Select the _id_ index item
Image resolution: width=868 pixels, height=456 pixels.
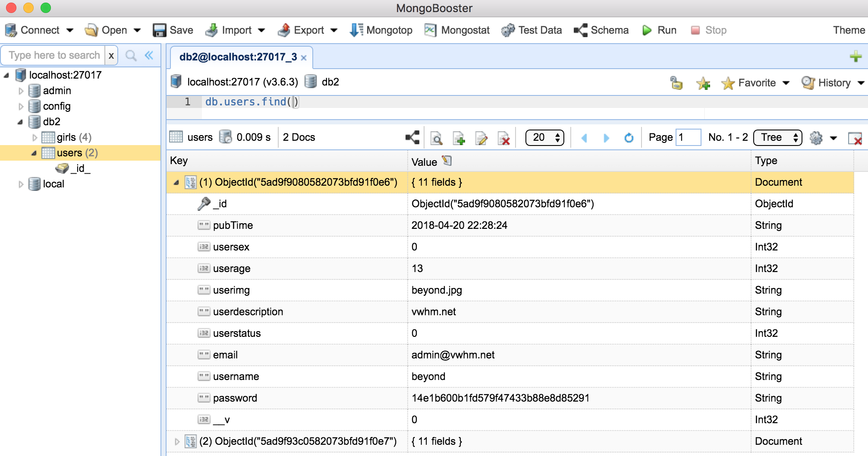[73, 168]
